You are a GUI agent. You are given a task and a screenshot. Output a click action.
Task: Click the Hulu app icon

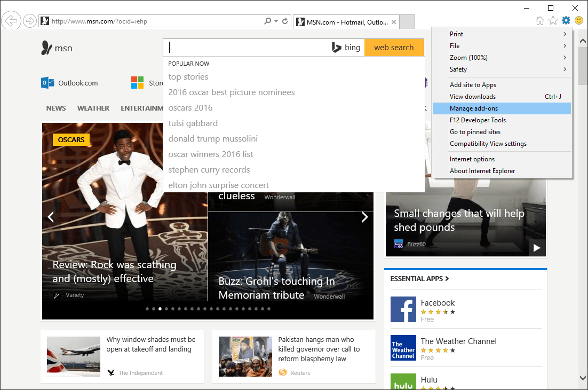pos(403,381)
